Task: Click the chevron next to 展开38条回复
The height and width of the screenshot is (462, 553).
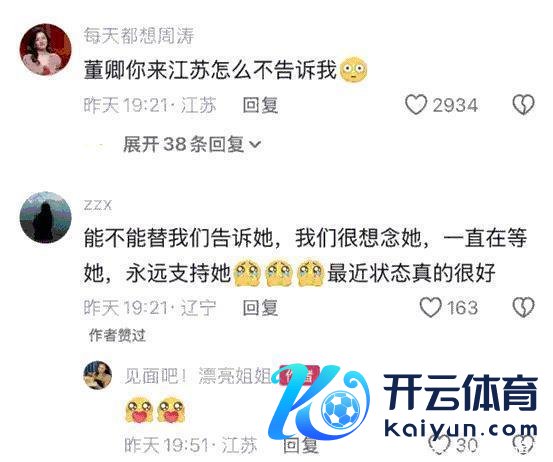Action: (x=255, y=144)
